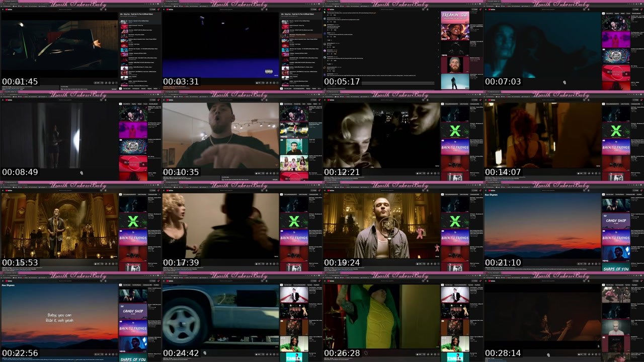Open the SHAPE OF YOU thumbnail in 00:22:56 frame

coord(133,358)
